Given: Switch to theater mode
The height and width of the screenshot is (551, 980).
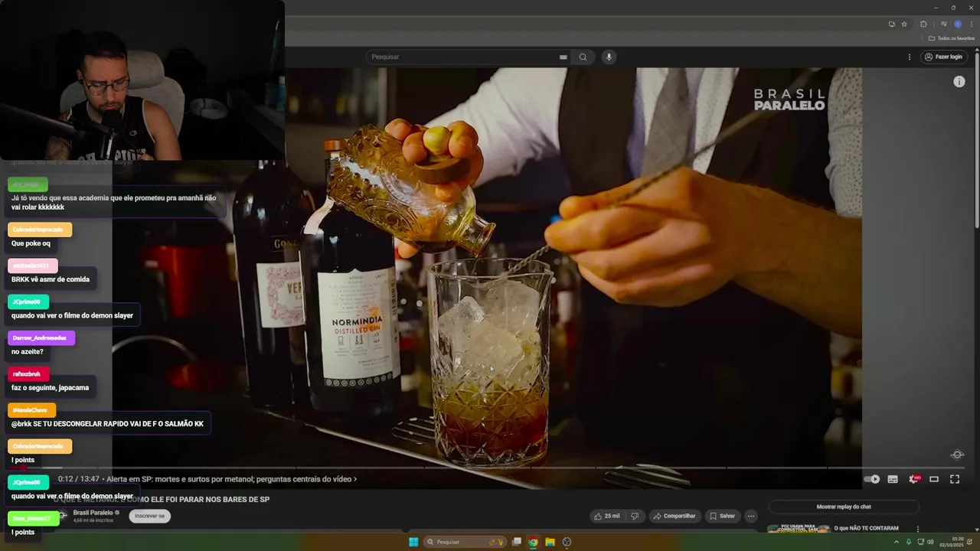Looking at the screenshot, I should click(x=934, y=479).
